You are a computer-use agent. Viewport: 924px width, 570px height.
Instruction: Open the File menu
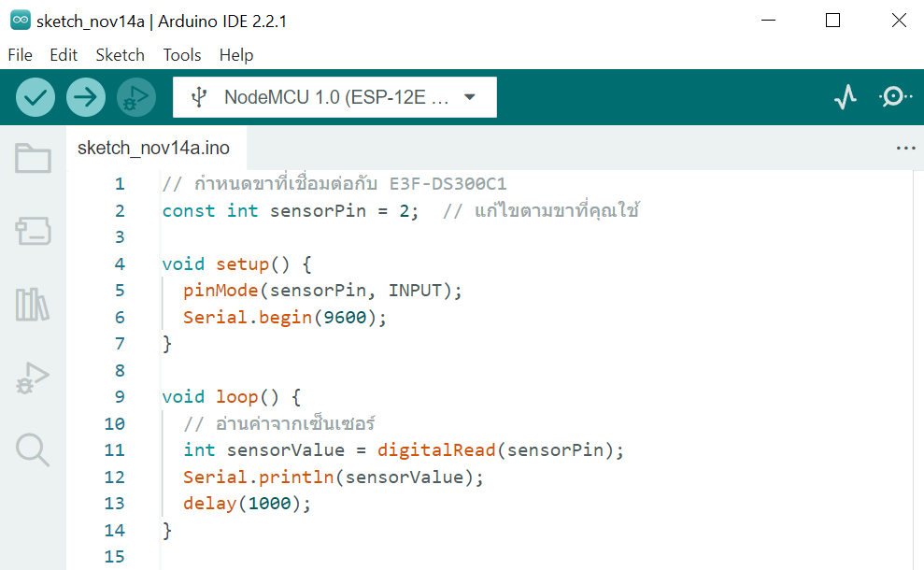tap(20, 55)
